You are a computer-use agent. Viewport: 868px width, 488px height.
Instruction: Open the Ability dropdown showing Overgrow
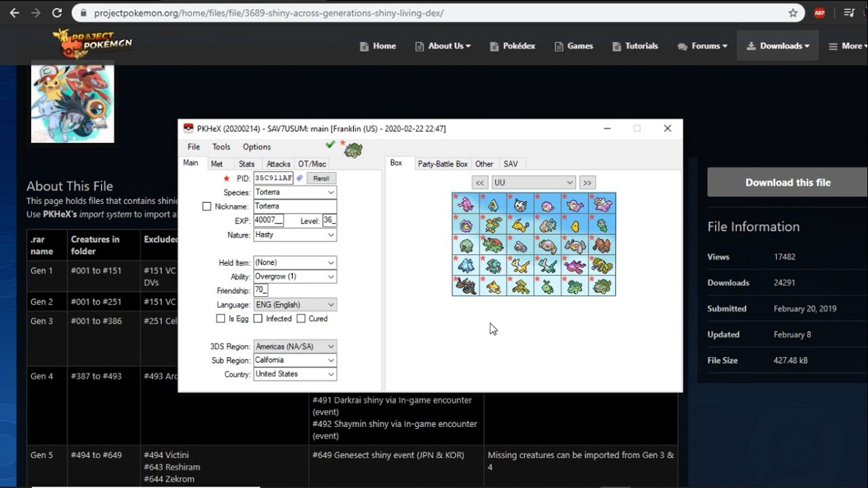click(x=295, y=277)
